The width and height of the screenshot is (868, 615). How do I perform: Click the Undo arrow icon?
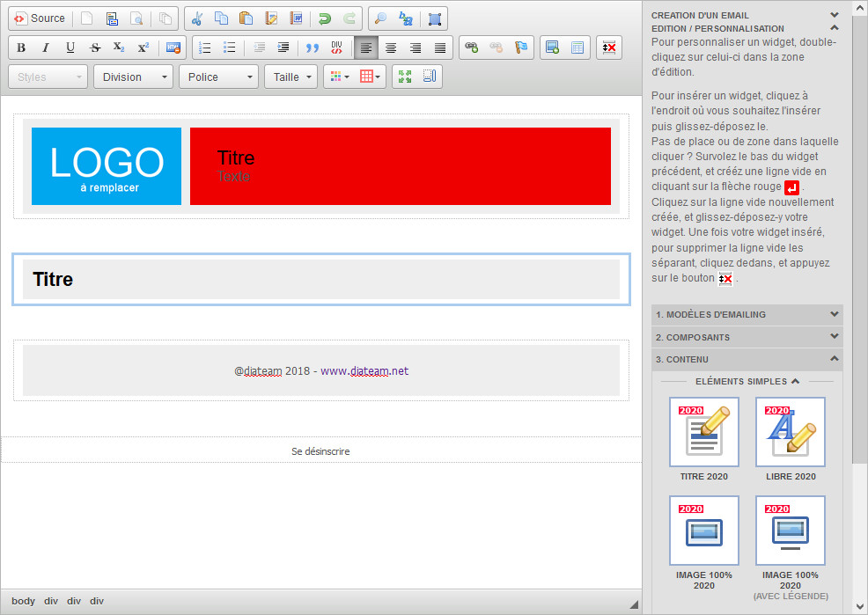click(x=325, y=18)
